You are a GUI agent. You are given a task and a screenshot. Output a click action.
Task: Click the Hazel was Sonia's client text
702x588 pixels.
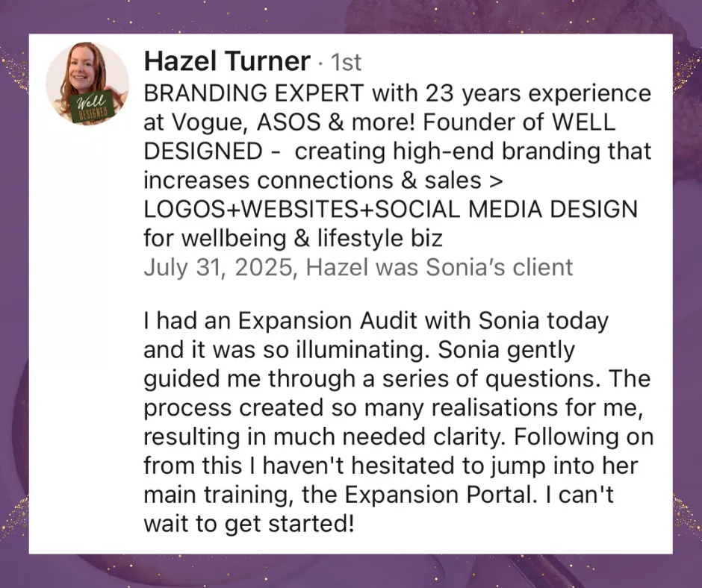439,267
